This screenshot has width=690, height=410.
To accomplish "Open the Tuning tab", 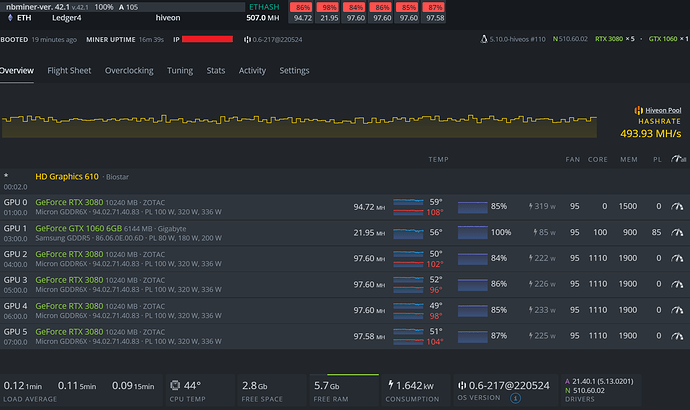I will click(180, 70).
